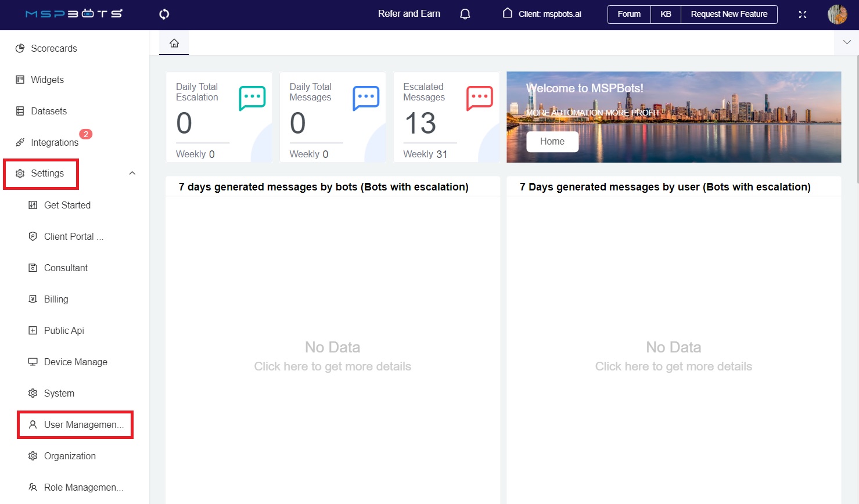Click the refresh sync icon in header
Screen dimensions: 859x504
coord(164,14)
